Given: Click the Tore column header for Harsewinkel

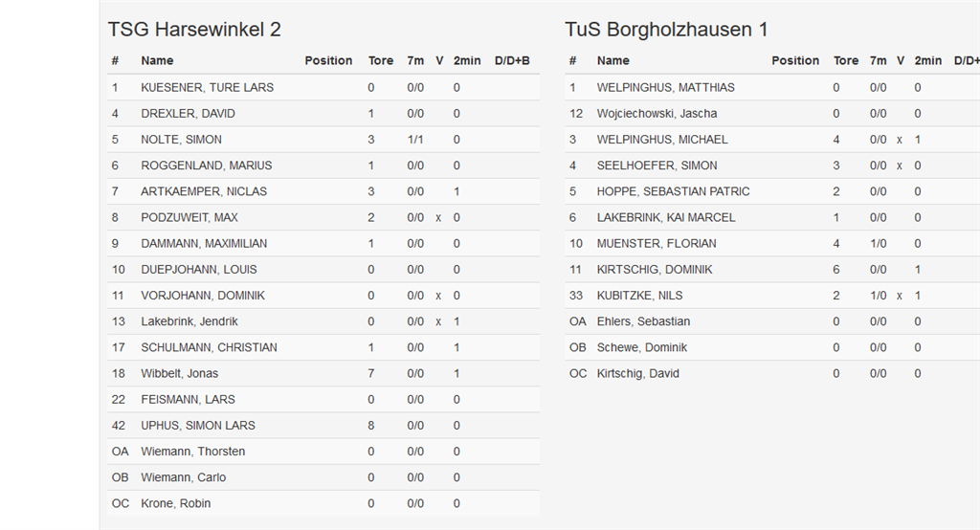Looking at the screenshot, I should [381, 60].
